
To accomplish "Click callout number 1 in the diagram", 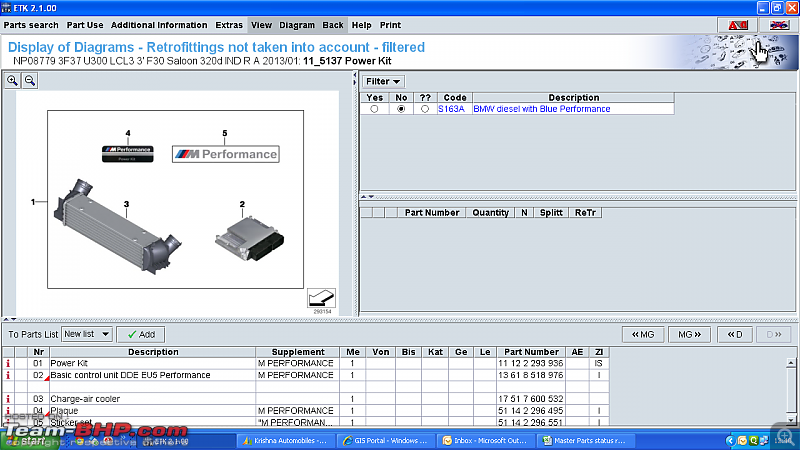I will pos(33,202).
